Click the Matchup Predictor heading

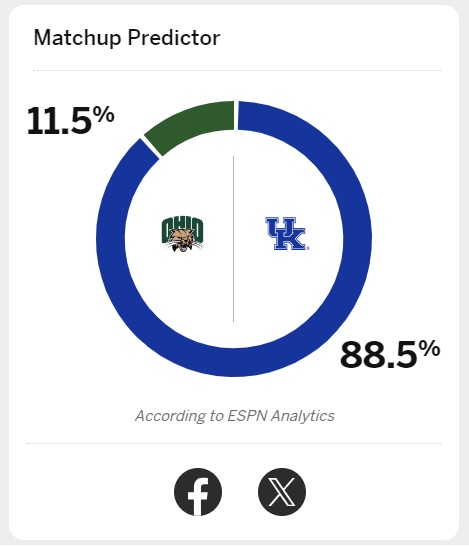[127, 38]
